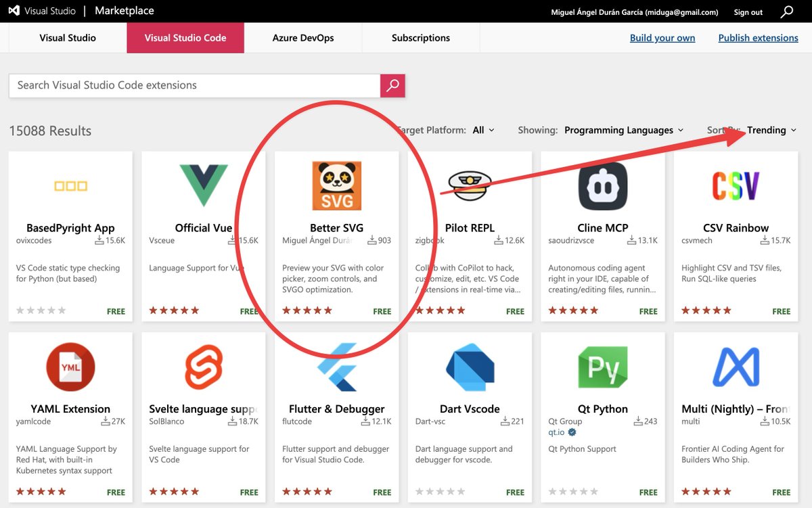Click publisher name csvmech
Screen dimensions: 812x508
[x=698, y=240]
